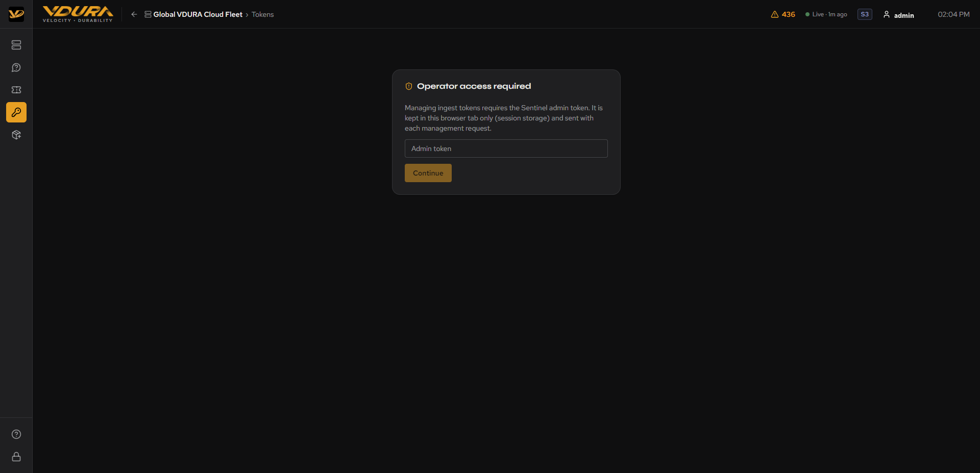Click the Continue button
Screen dimensions: 980x473
[x=428, y=173]
